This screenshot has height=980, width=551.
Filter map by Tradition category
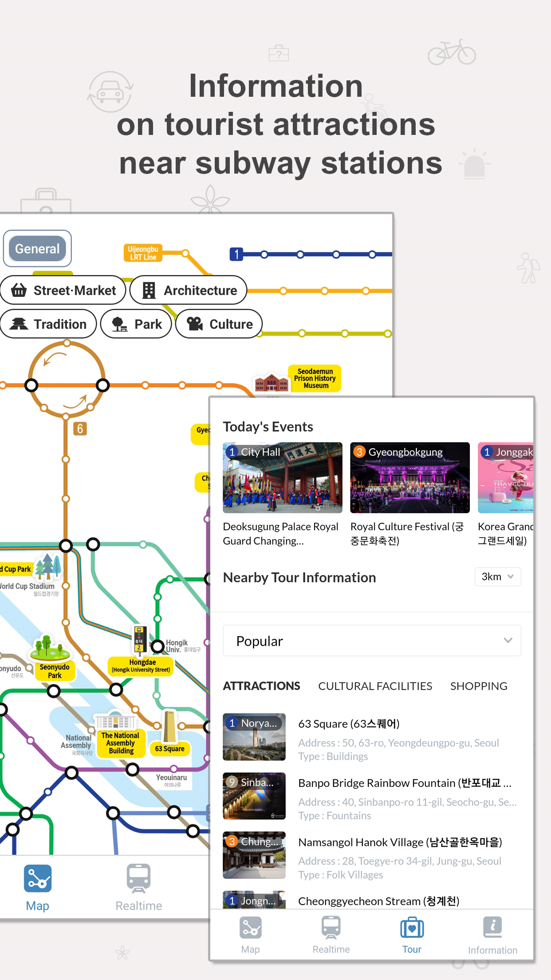(x=48, y=324)
